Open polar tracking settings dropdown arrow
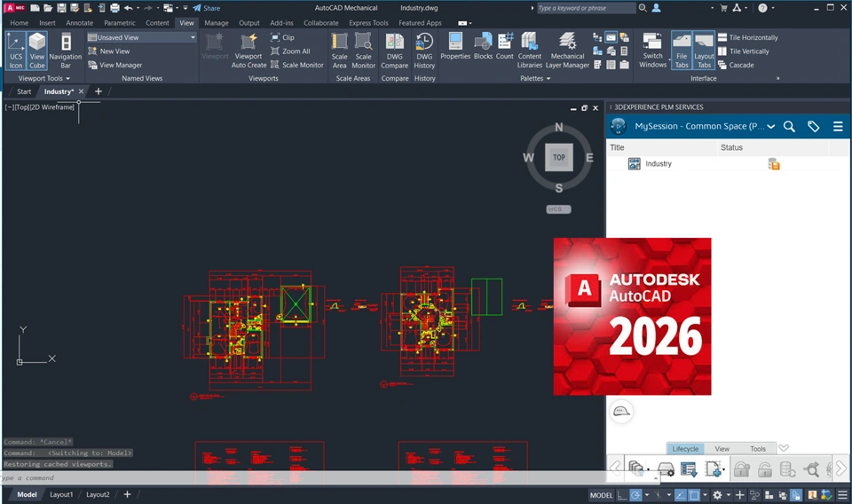Viewport: 852px width, 504px height. click(647, 495)
